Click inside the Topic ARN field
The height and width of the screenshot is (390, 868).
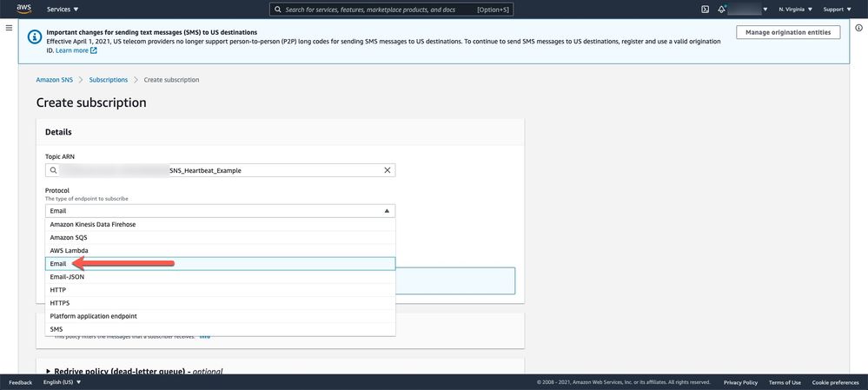point(221,170)
